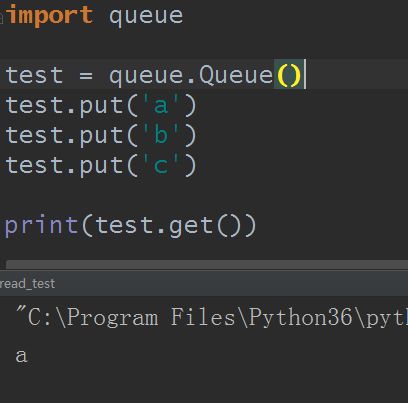Screen dimensions: 408x403
Task: Click the print function name
Action: click(x=41, y=225)
